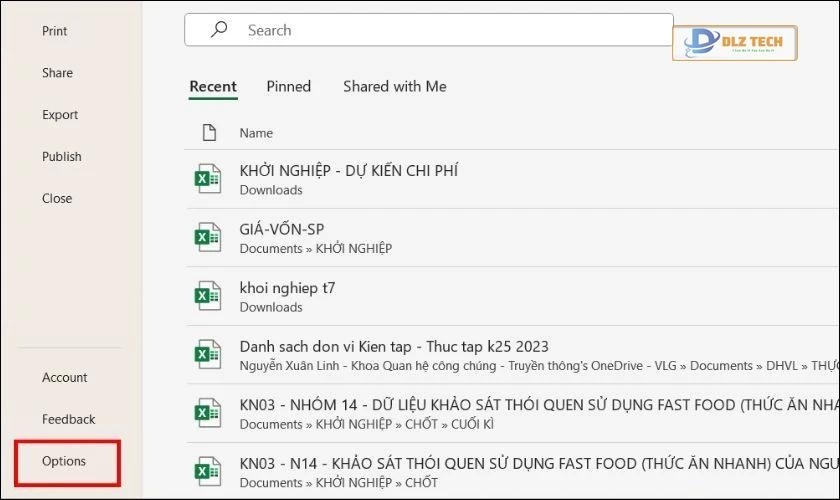Open the Account page
Viewport: 840px width, 500px height.
65,377
